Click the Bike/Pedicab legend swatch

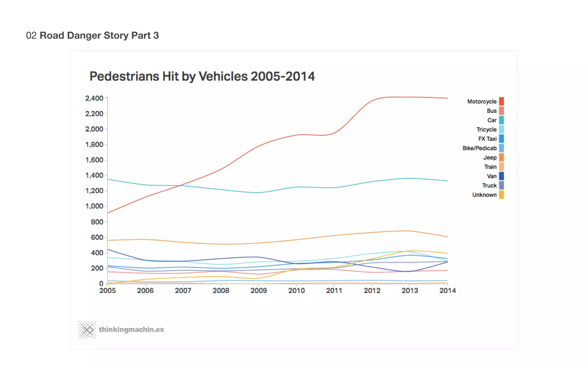tap(501, 148)
